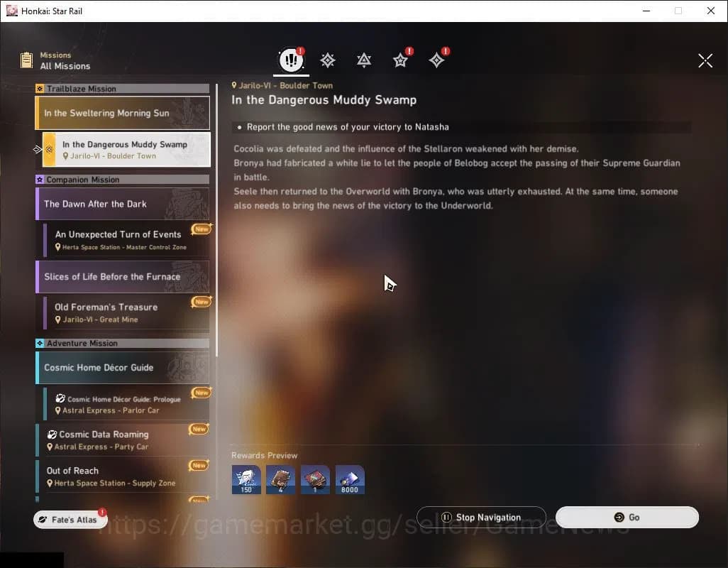This screenshot has width=728, height=568.
Task: Select the Daily Mission diamond filter icon
Action: pyautogui.click(x=436, y=60)
